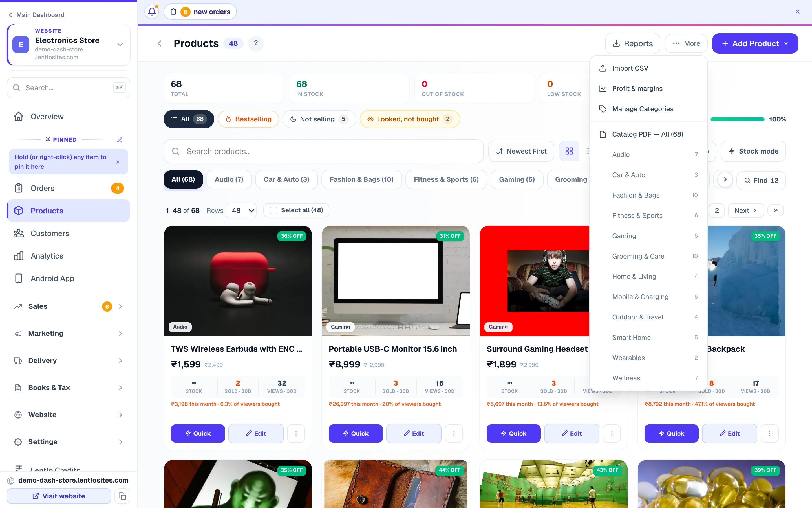812x508 pixels.
Task: Open Customers in sidebar
Action: pos(69,233)
